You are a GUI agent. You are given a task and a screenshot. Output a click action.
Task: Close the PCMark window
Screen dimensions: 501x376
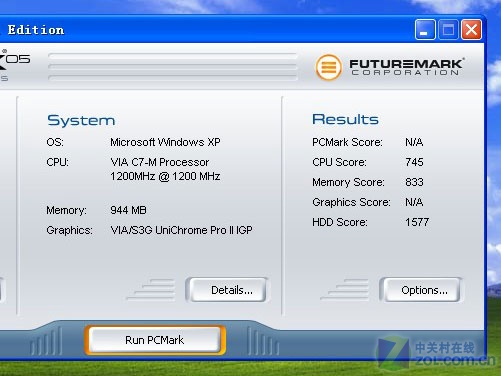pos(471,30)
